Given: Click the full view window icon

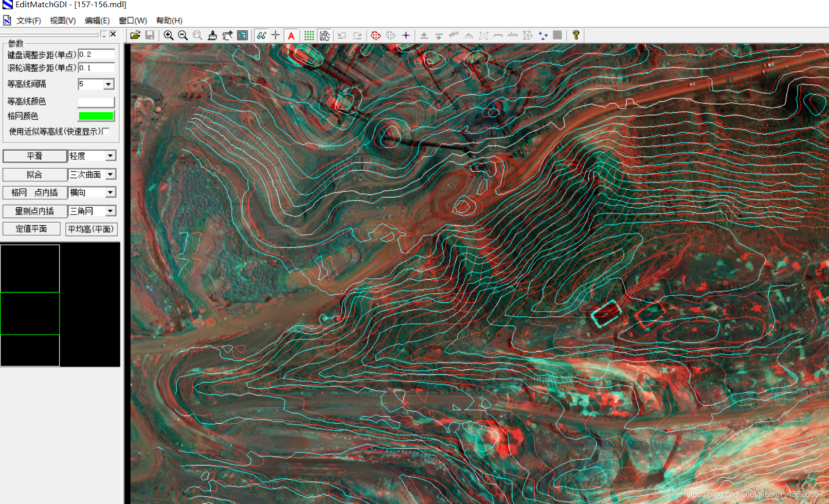Looking at the screenshot, I should pos(242,35).
